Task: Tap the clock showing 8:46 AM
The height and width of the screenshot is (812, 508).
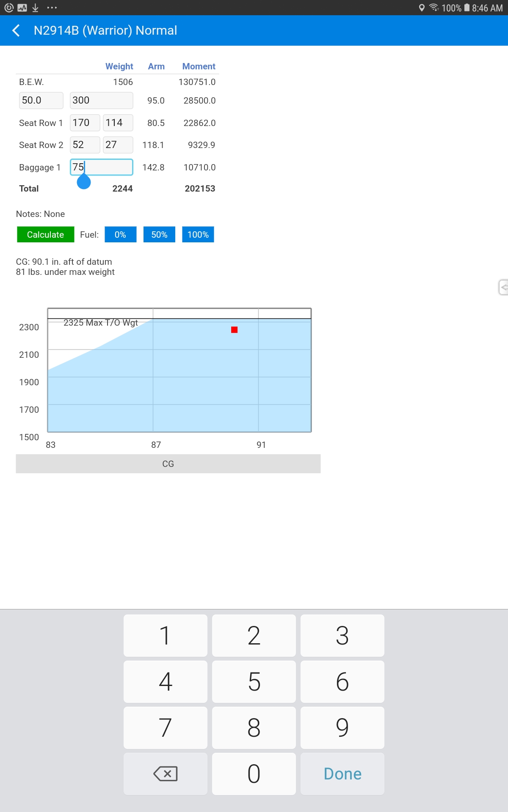Action: pos(487,8)
